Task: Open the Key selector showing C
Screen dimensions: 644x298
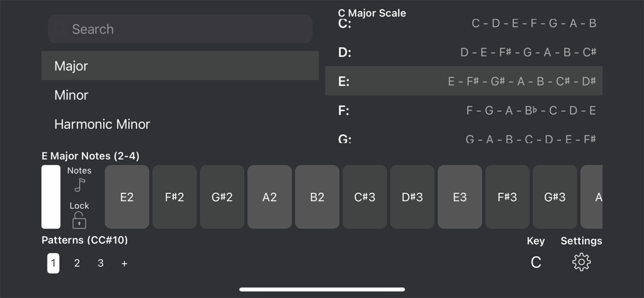Action: point(536,262)
